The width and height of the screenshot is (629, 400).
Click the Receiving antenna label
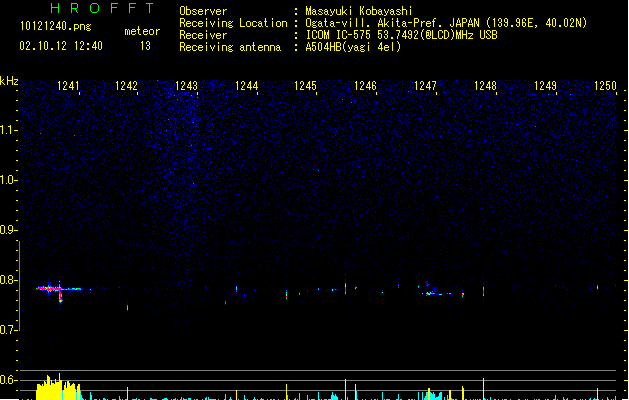click(x=230, y=47)
